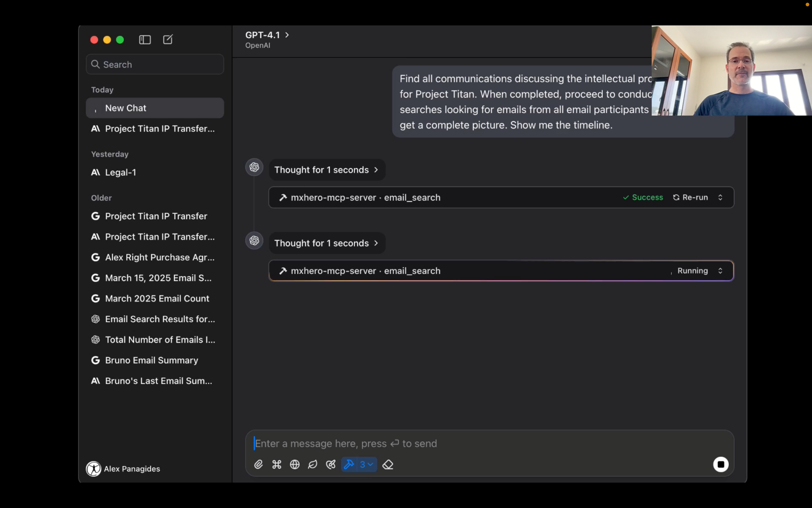Screen dimensions: 812x508
Task: Click the OpenAI provider label
Action: [258, 45]
